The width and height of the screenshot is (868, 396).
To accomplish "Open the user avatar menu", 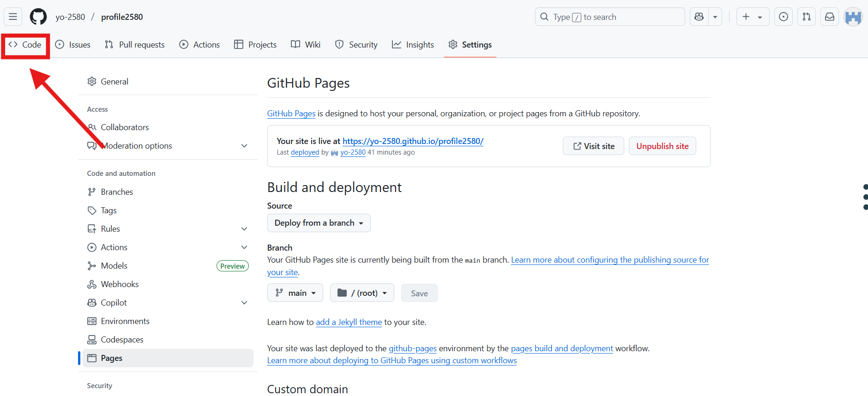I will [853, 17].
